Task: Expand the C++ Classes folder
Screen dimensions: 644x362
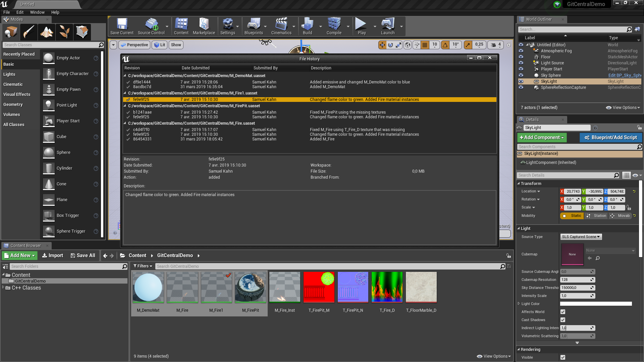Action: [3, 288]
